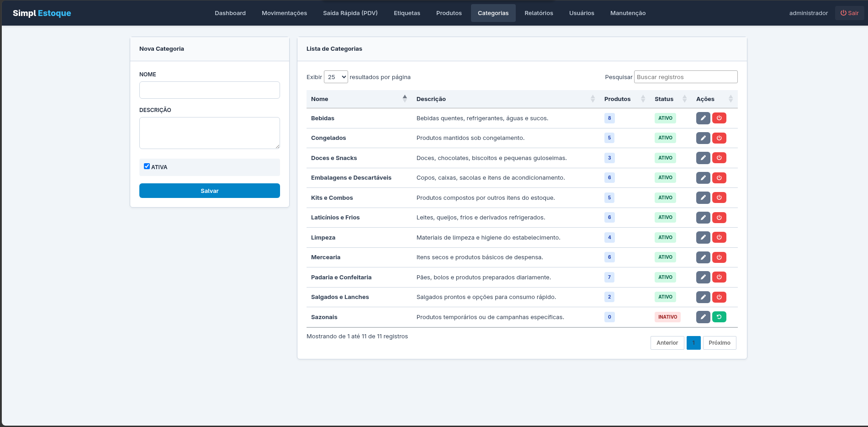Sort table by Nome column
The image size is (868, 427).
coord(359,99)
